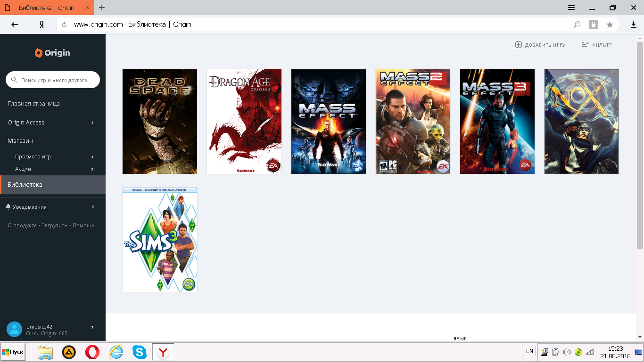The width and height of the screenshot is (644, 362).
Task: Click the Библиотека | Origin browser tab
Action: pos(47,8)
